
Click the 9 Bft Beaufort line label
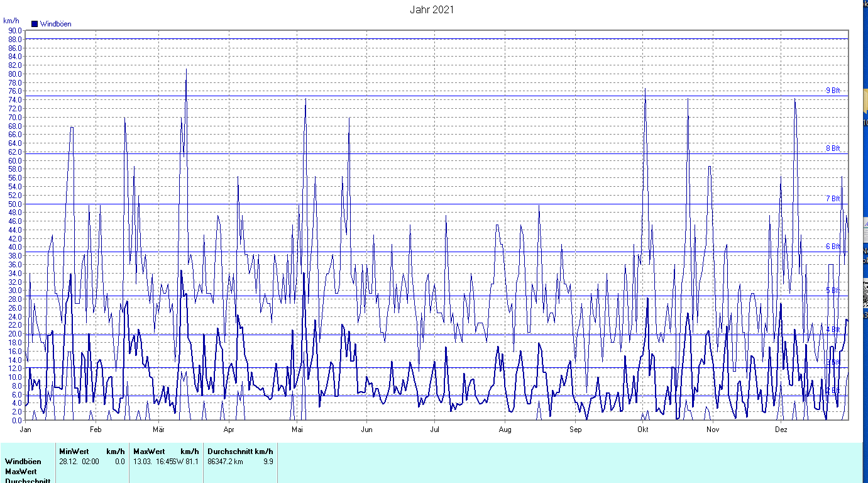tap(833, 91)
